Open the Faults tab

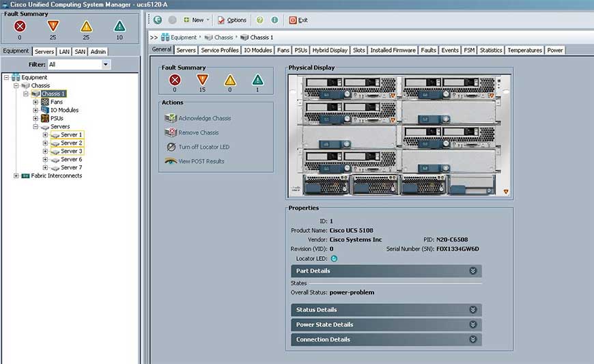[429, 50]
